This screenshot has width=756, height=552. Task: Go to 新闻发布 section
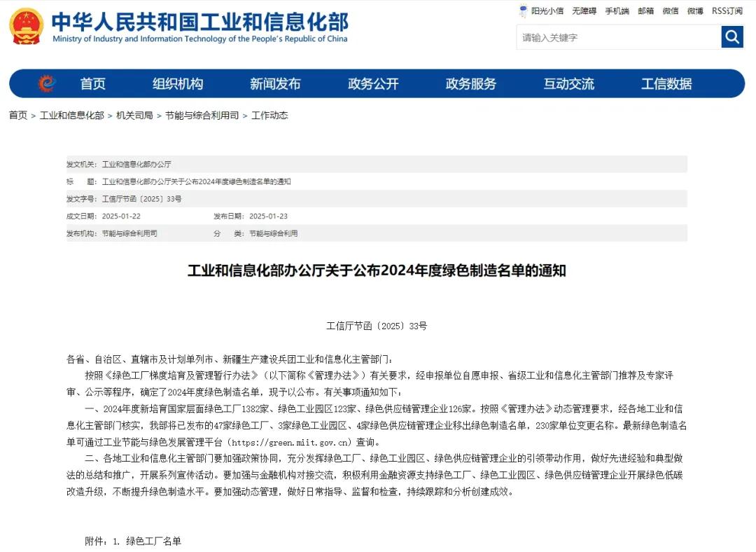[x=275, y=84]
